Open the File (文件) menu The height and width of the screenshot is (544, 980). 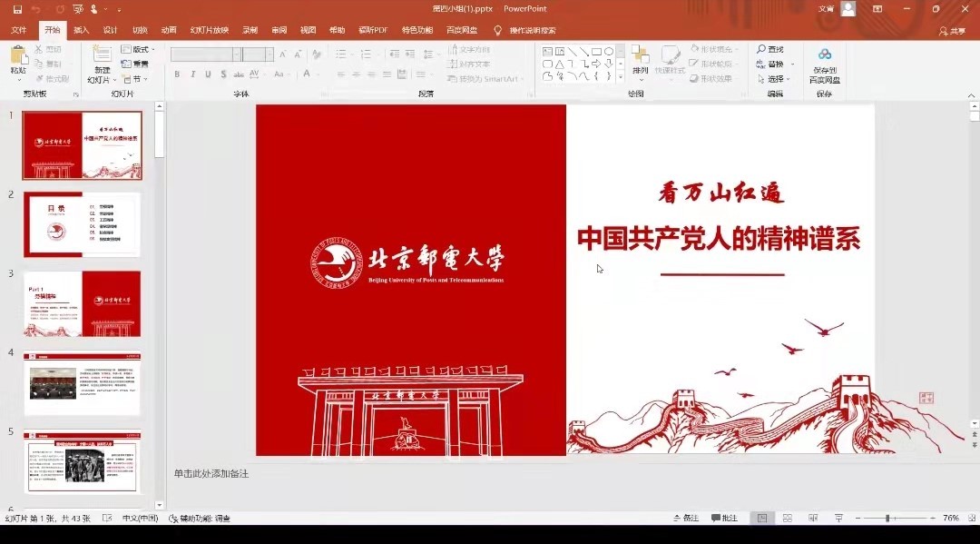click(19, 30)
